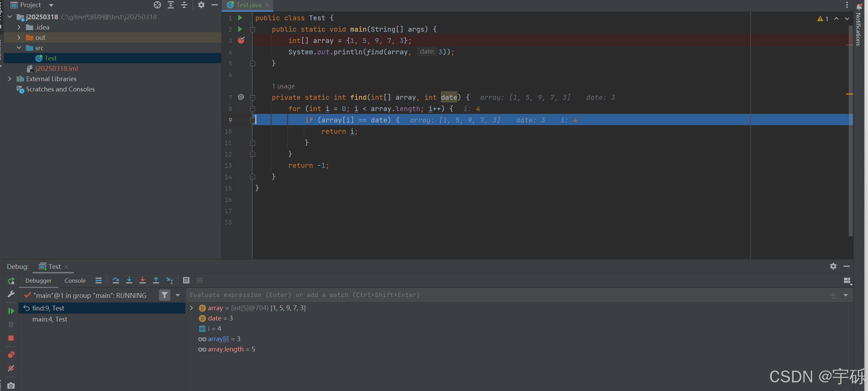The width and height of the screenshot is (868, 391).
Task: Open the thread selector dropdown
Action: (x=178, y=295)
